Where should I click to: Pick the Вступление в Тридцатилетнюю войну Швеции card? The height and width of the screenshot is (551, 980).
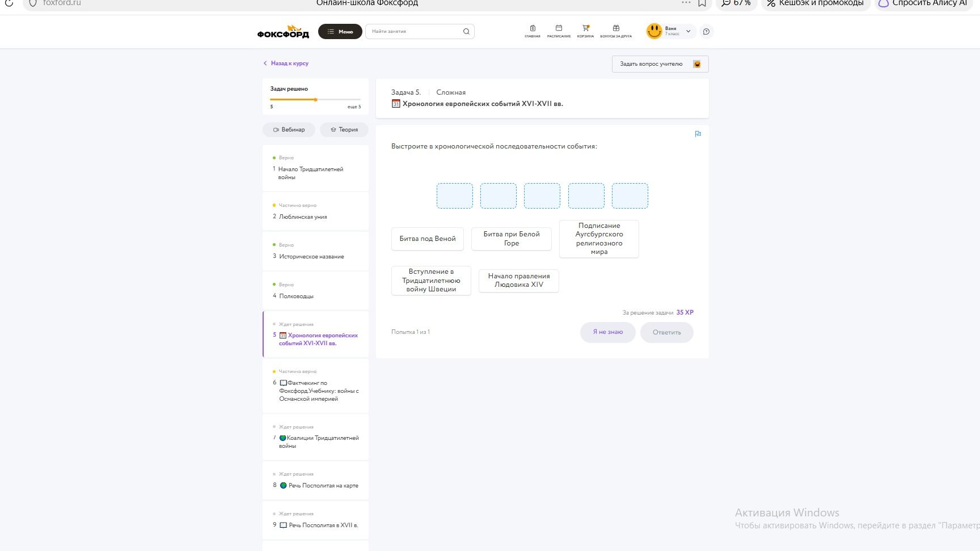pyautogui.click(x=431, y=281)
